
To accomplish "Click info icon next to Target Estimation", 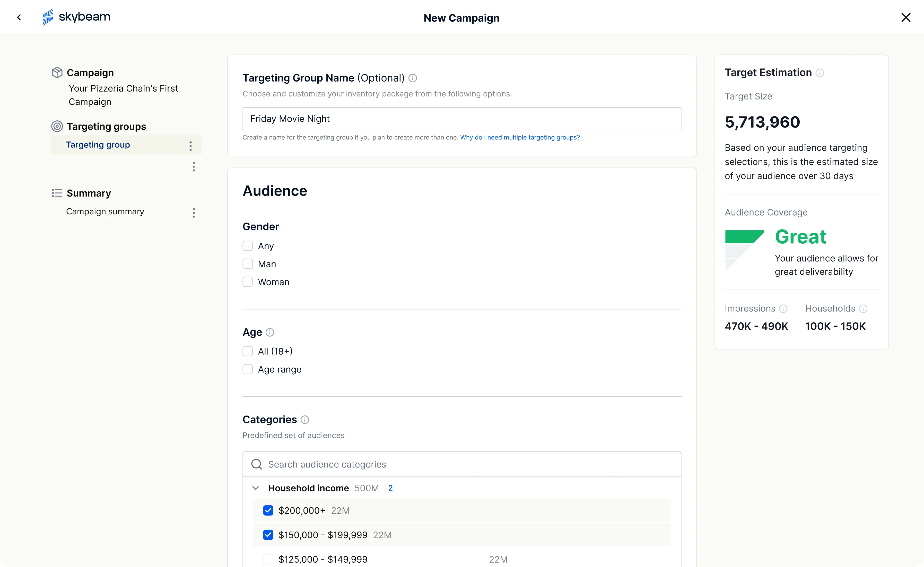I will 820,73.
